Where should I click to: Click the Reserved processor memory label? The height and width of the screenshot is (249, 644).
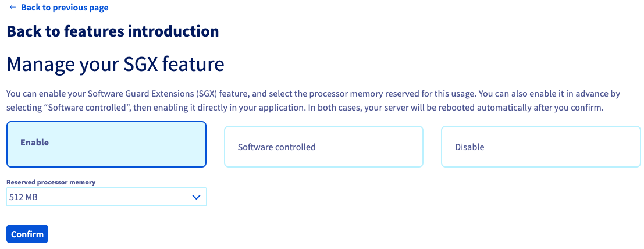(x=51, y=182)
